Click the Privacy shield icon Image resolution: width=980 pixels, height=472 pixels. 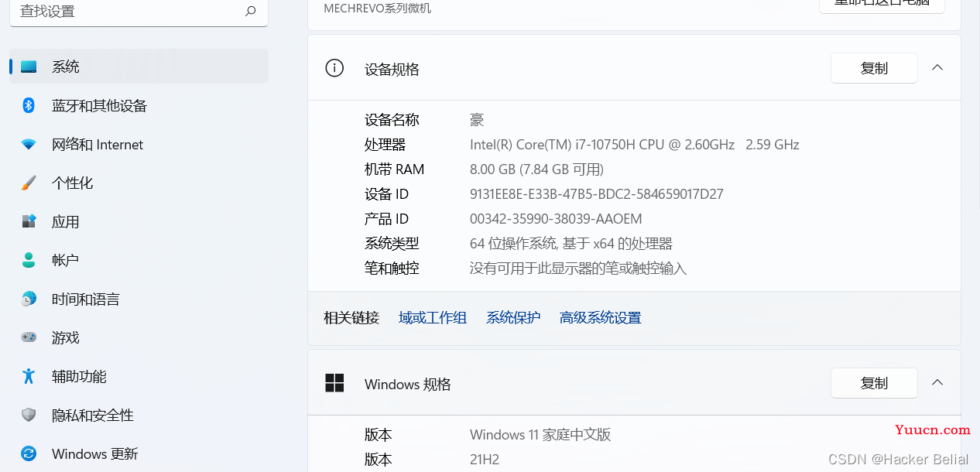29,415
